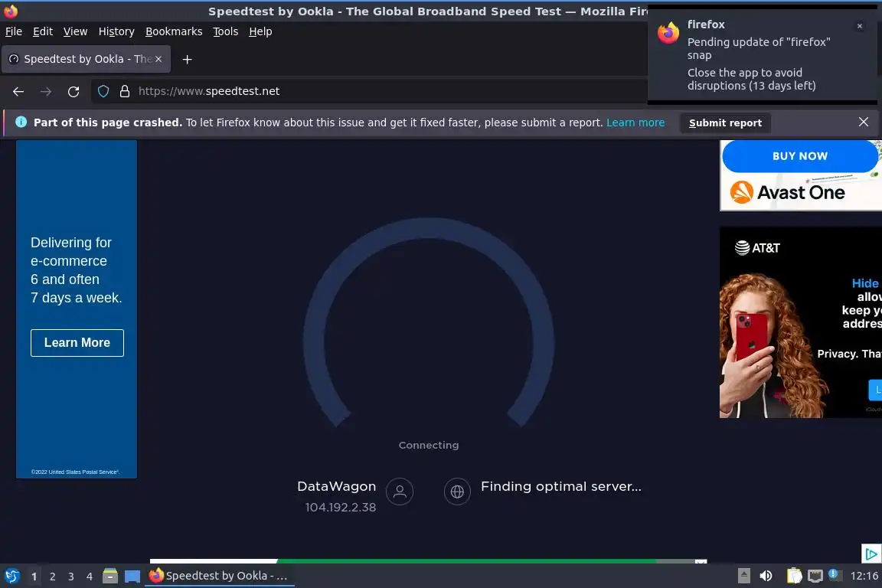
Task: Click the AdChoices triangle icon
Action: 871,554
